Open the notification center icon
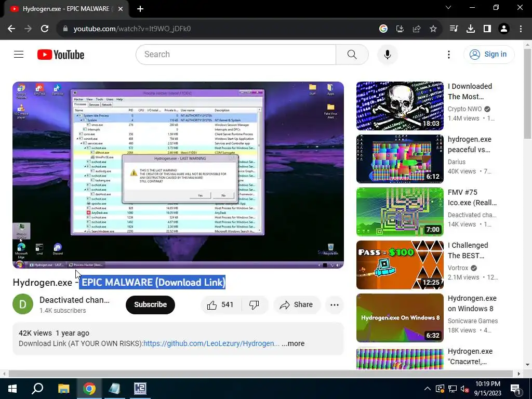532x399 pixels. pyautogui.click(x=515, y=389)
